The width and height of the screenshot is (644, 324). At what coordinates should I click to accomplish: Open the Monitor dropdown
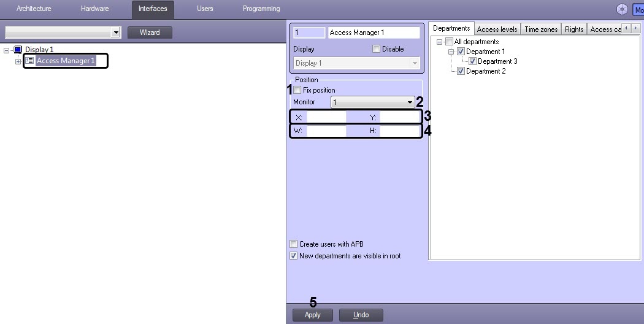click(x=372, y=102)
